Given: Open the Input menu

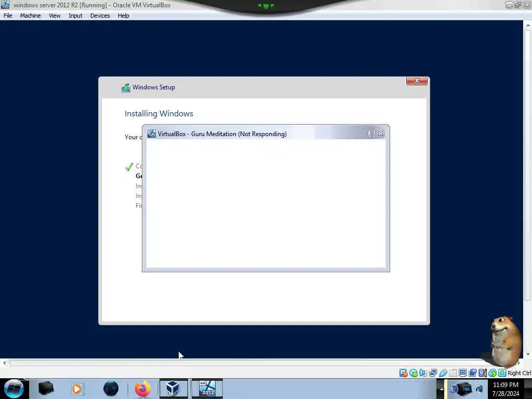Looking at the screenshot, I should click(75, 16).
